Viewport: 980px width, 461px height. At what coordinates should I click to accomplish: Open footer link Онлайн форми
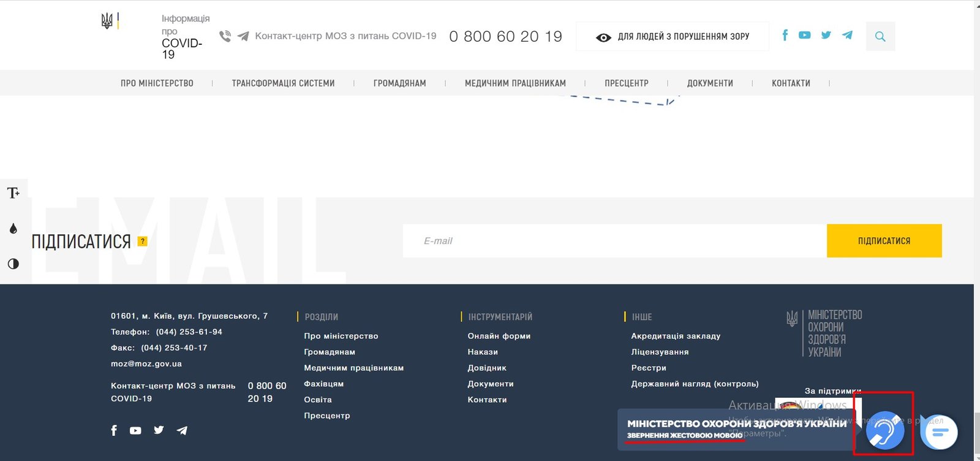click(499, 336)
